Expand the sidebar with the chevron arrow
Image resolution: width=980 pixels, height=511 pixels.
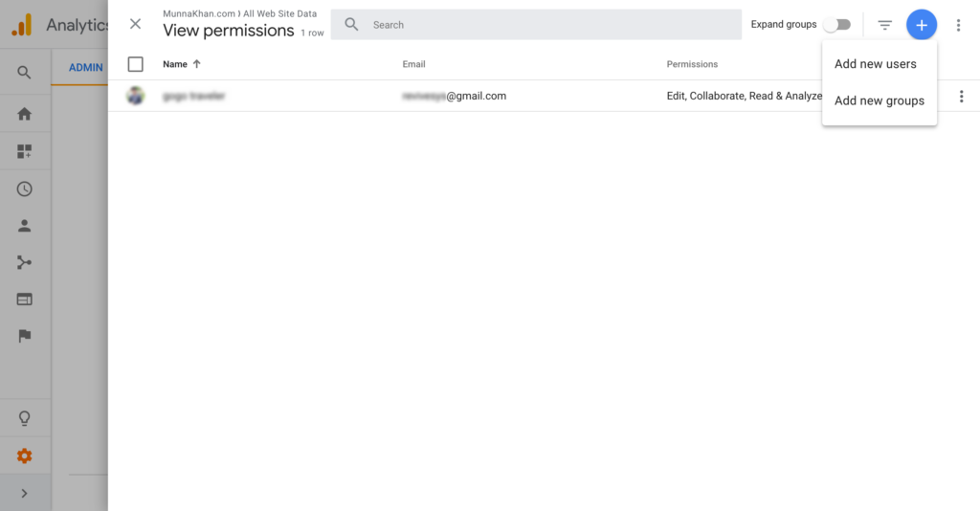tap(25, 494)
